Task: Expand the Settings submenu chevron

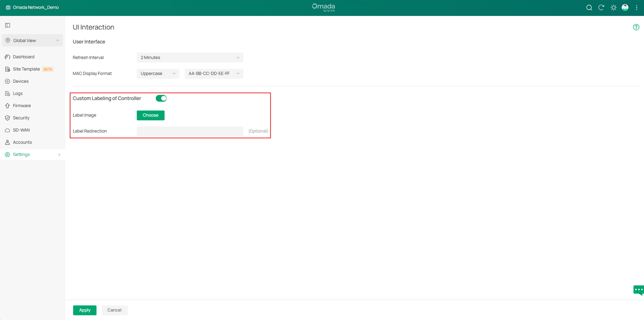Action: click(59, 155)
